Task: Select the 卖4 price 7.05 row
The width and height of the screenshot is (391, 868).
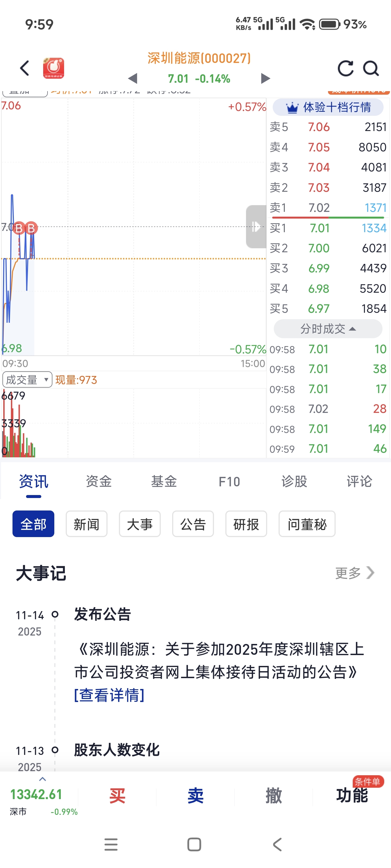Action: pos(328,147)
